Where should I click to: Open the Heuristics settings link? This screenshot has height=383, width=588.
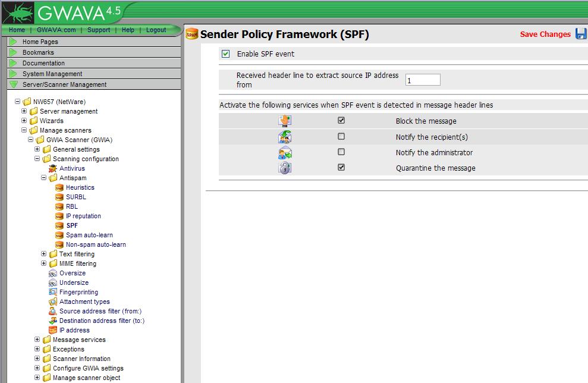[x=80, y=187]
